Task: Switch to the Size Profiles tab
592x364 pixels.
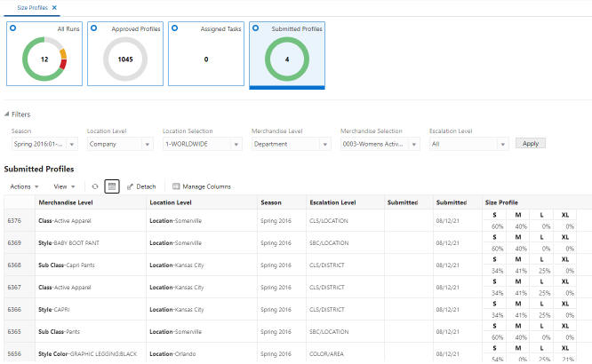Action: pyautogui.click(x=33, y=7)
